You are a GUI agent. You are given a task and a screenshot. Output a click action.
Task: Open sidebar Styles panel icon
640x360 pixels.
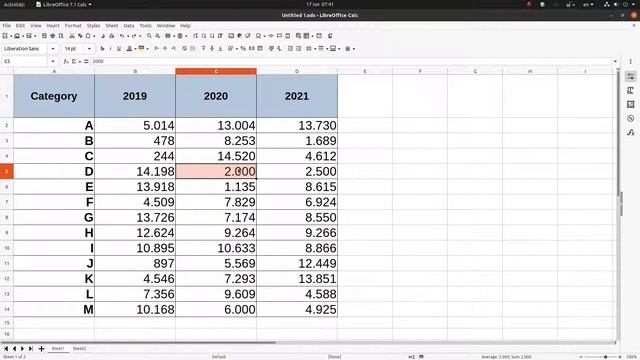pos(631,91)
